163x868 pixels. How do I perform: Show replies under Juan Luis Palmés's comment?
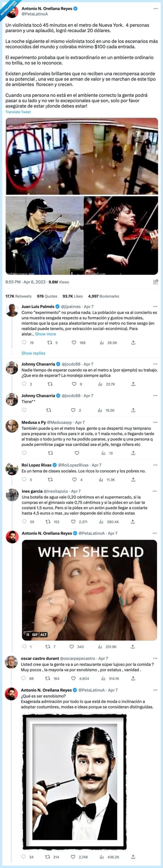pyautogui.click(x=33, y=353)
